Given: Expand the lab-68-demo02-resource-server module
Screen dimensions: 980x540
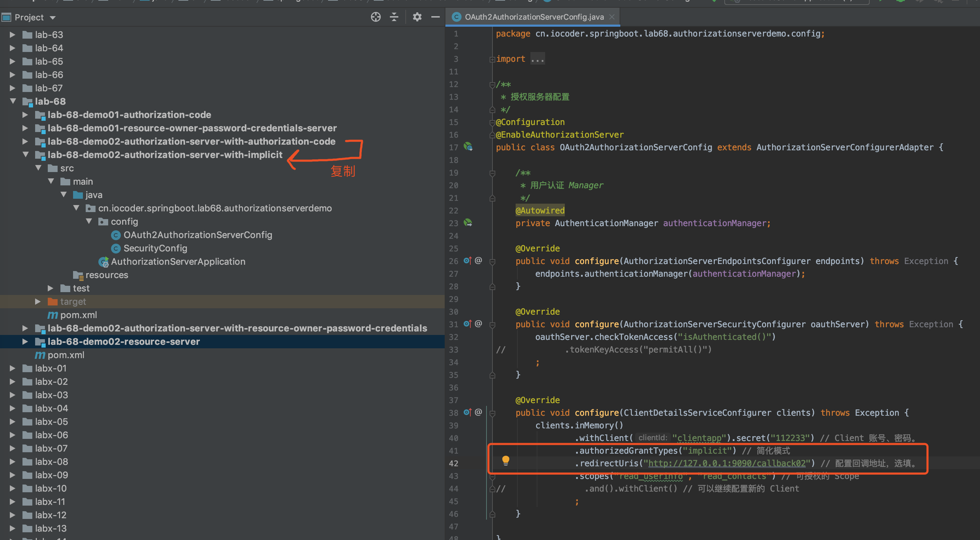Looking at the screenshot, I should click(25, 342).
